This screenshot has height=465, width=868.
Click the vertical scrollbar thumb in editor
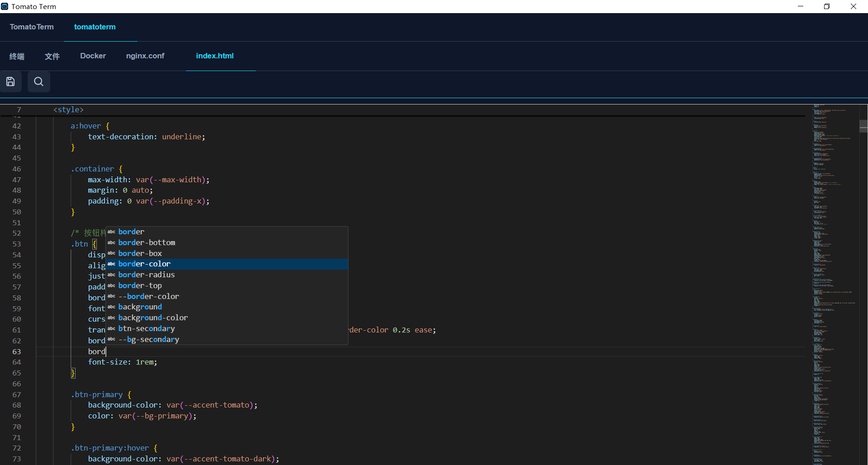(x=863, y=126)
